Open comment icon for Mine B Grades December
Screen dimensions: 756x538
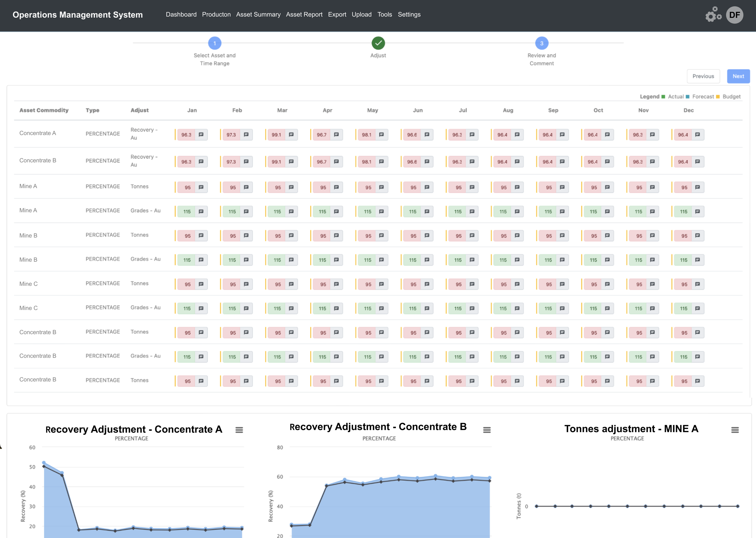click(697, 260)
